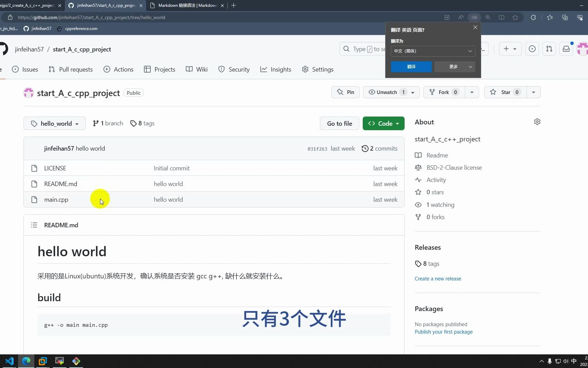The height and width of the screenshot is (368, 588).
Task: Click the zoom icon in address bar
Action: (488, 17)
